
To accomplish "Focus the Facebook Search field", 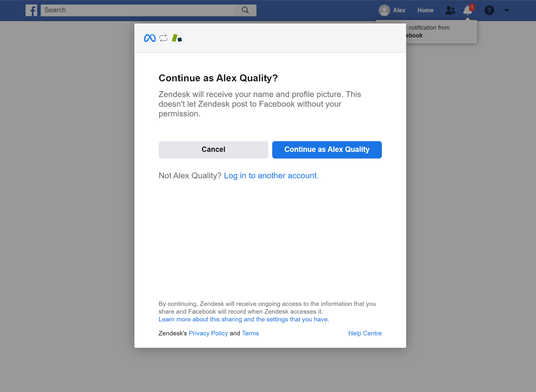I will click(x=137, y=10).
